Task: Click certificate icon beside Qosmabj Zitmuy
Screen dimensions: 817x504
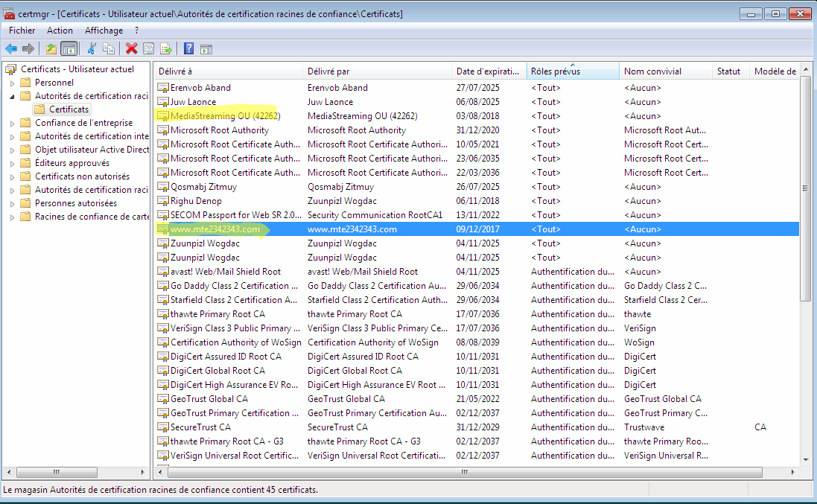Action: tap(163, 186)
